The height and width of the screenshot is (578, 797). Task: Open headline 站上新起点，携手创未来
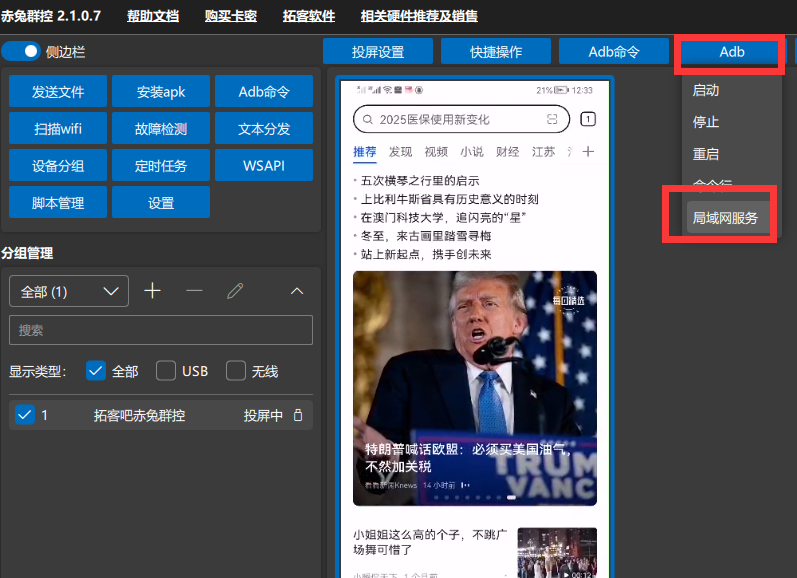[426, 254]
